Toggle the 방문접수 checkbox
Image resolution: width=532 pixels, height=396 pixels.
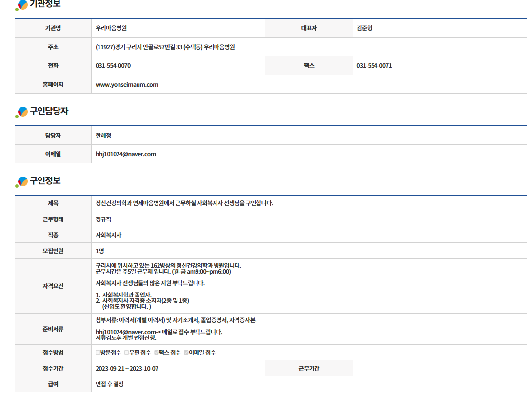click(x=98, y=353)
